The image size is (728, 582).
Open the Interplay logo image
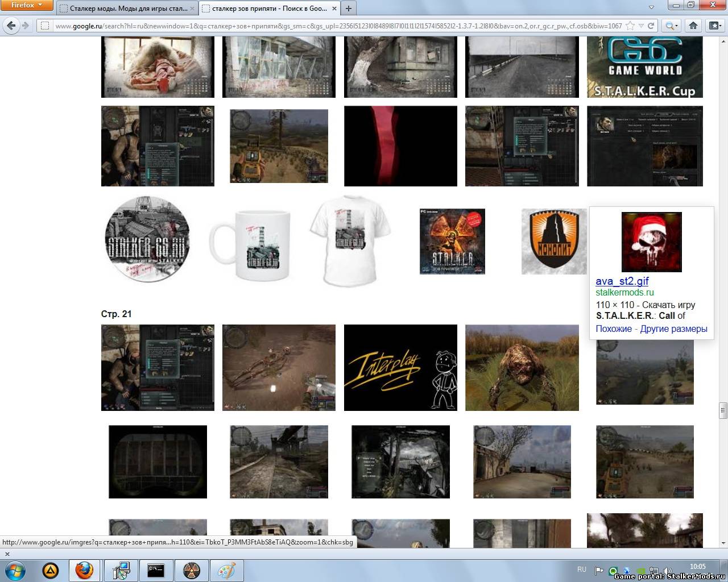point(400,367)
